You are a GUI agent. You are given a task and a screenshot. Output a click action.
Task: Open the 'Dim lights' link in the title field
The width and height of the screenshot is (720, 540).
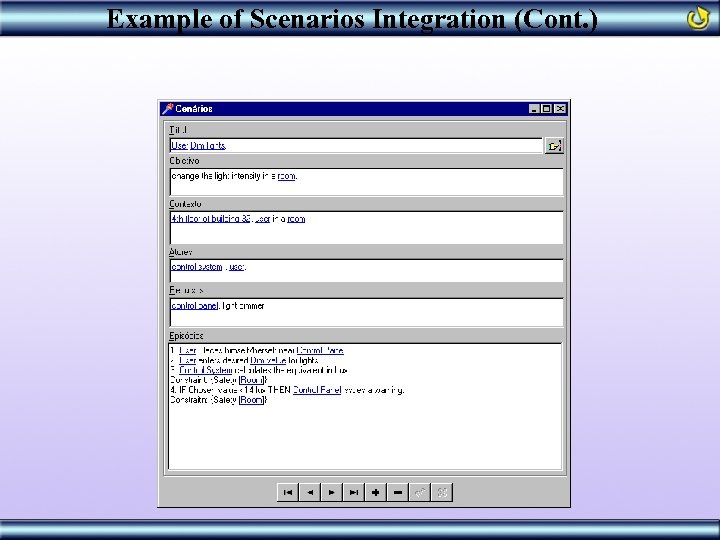(x=208, y=146)
